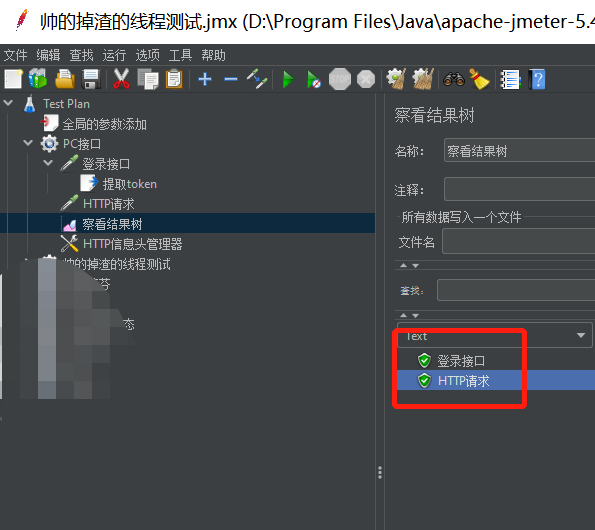Reset search with yellow broom icon
595x530 pixels.
pos(479,79)
